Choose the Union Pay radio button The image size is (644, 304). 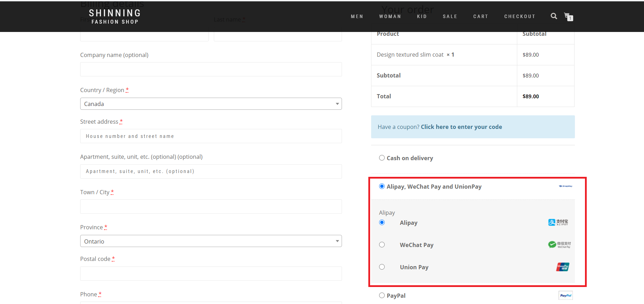382,267
